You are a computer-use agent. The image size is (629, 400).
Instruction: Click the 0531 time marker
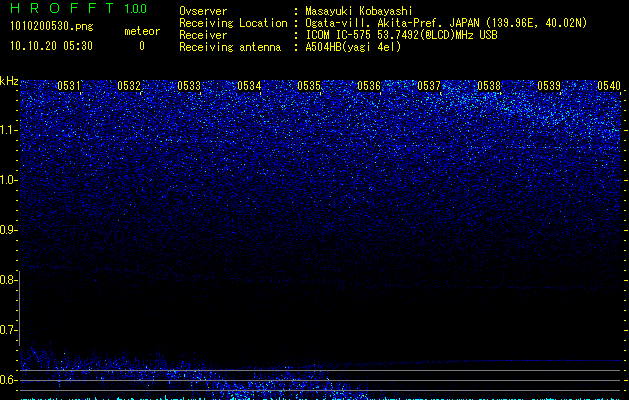(x=69, y=86)
